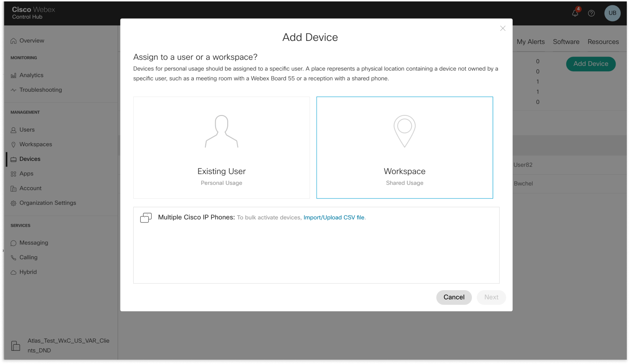Screen dimensions: 630x364
Task: Select the Existing User personal usage option
Action: pyautogui.click(x=221, y=148)
